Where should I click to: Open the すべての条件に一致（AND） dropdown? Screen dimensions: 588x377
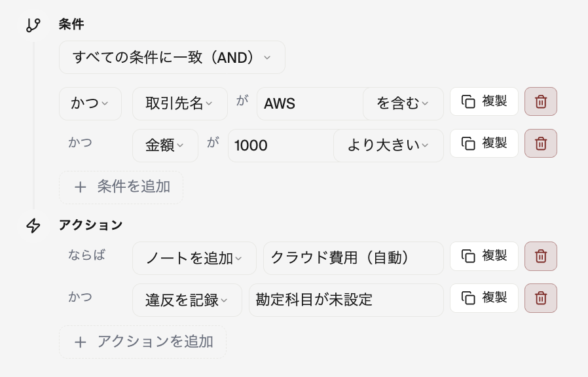coord(172,57)
